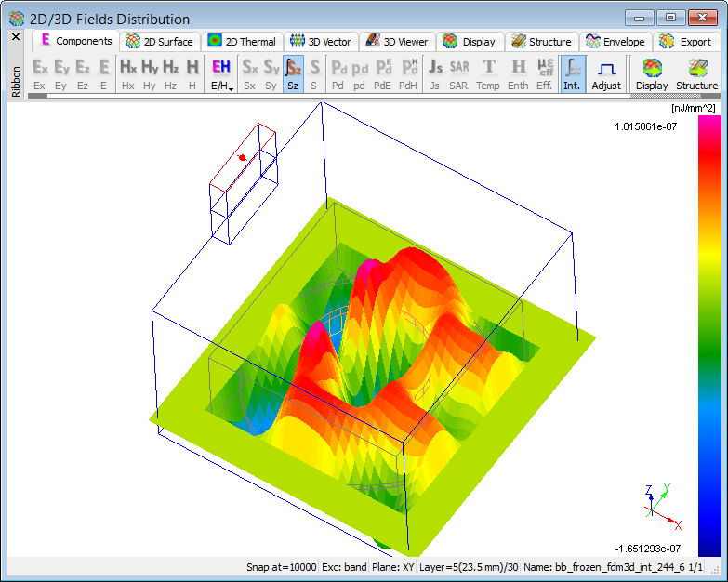Click the Structure icon in ribbon

tap(696, 73)
